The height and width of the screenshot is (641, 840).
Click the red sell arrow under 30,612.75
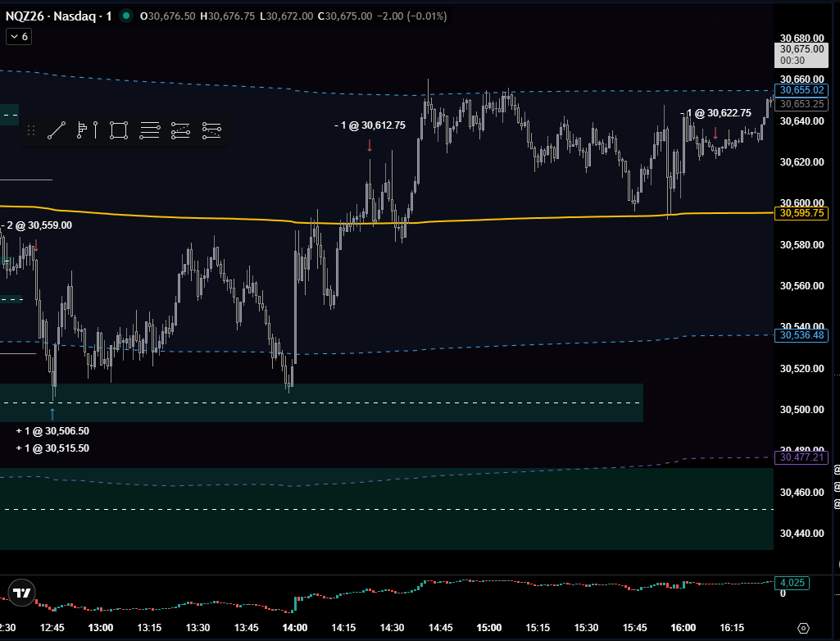tap(370, 145)
